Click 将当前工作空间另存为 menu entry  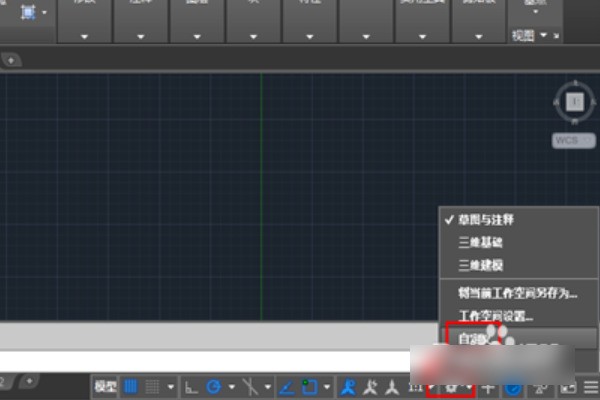[x=517, y=292]
